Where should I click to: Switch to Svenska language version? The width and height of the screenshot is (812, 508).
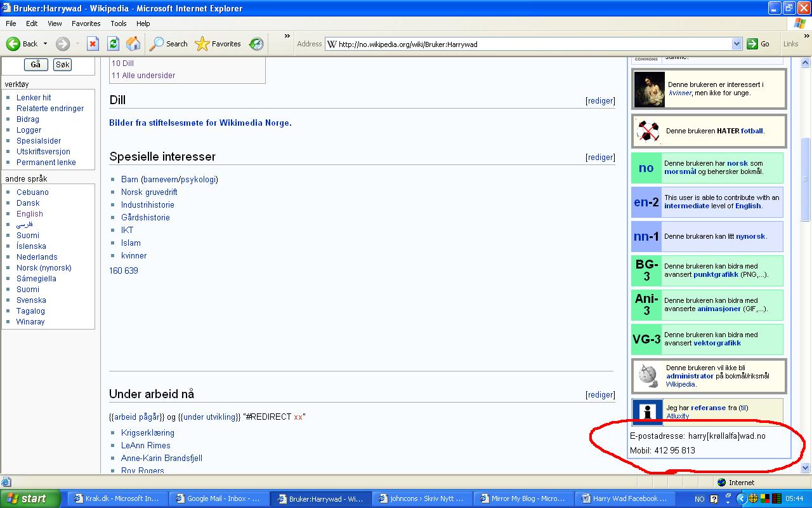tap(31, 300)
